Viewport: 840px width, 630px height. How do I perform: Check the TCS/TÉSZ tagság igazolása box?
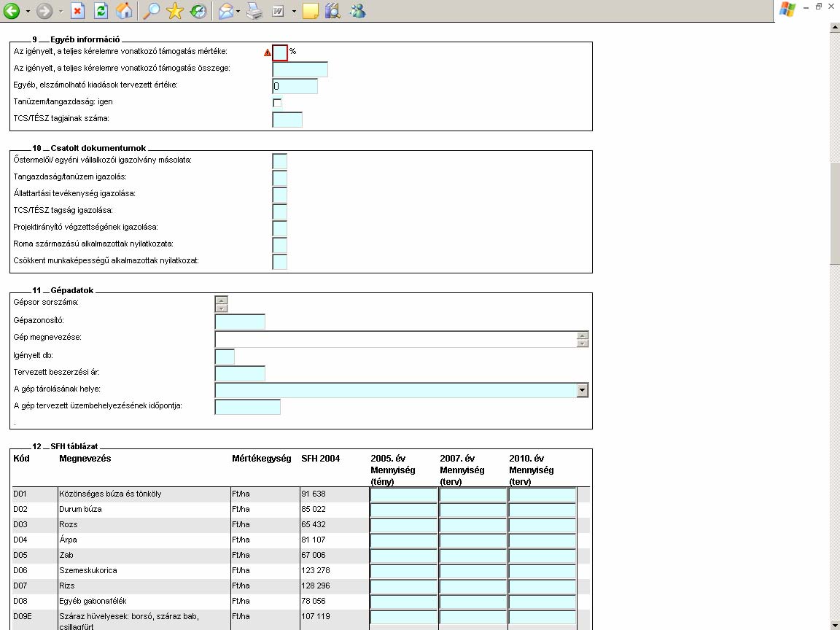(x=280, y=211)
